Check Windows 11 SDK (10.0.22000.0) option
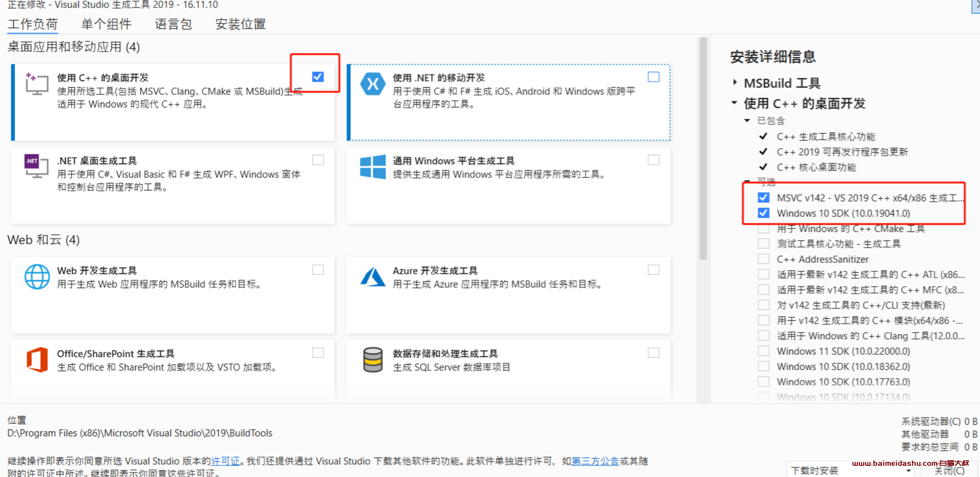Viewport: 980px width, 477px height. pyautogui.click(x=763, y=351)
